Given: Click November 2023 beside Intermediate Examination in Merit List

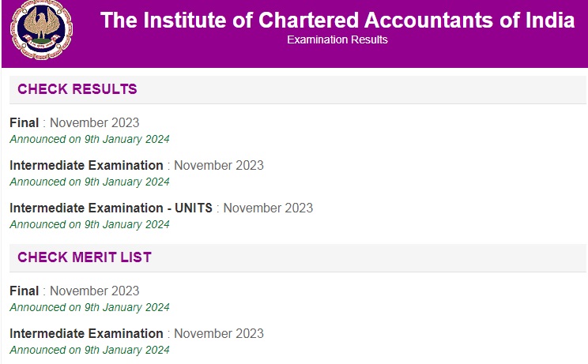Looking at the screenshot, I should click(219, 334).
